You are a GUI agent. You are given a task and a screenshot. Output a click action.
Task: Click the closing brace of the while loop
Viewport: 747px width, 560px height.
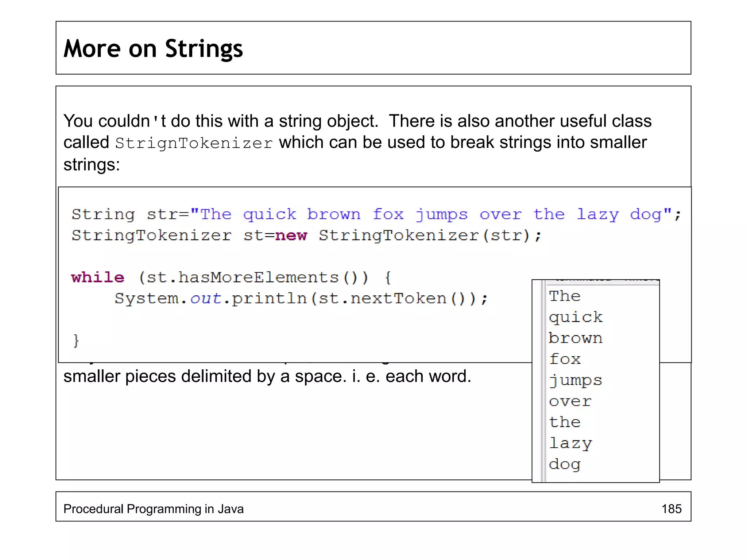pyautogui.click(x=76, y=341)
